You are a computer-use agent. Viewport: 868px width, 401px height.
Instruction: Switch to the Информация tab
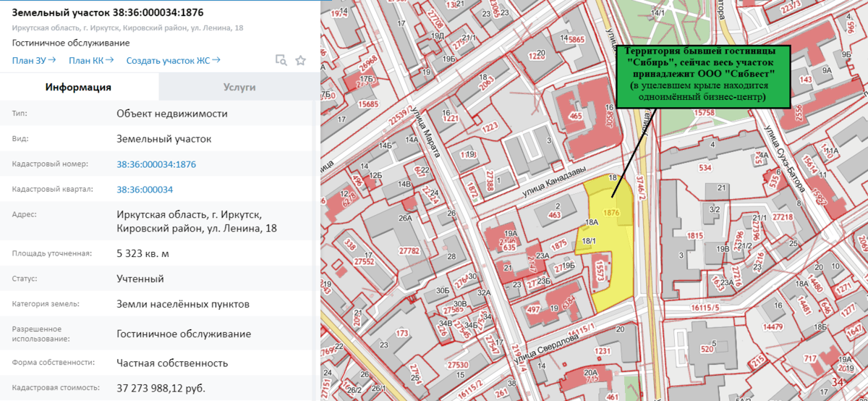[x=78, y=88]
